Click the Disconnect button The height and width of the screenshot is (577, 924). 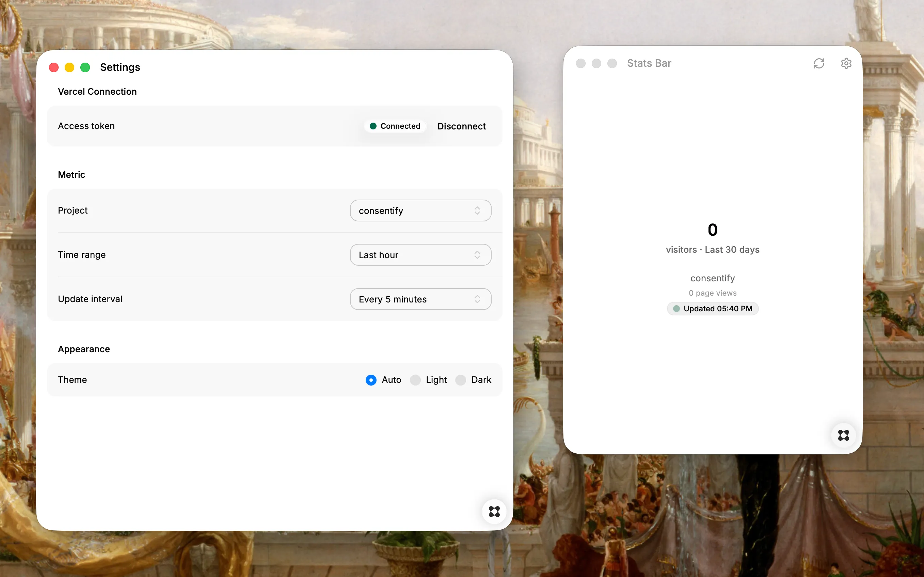click(461, 126)
